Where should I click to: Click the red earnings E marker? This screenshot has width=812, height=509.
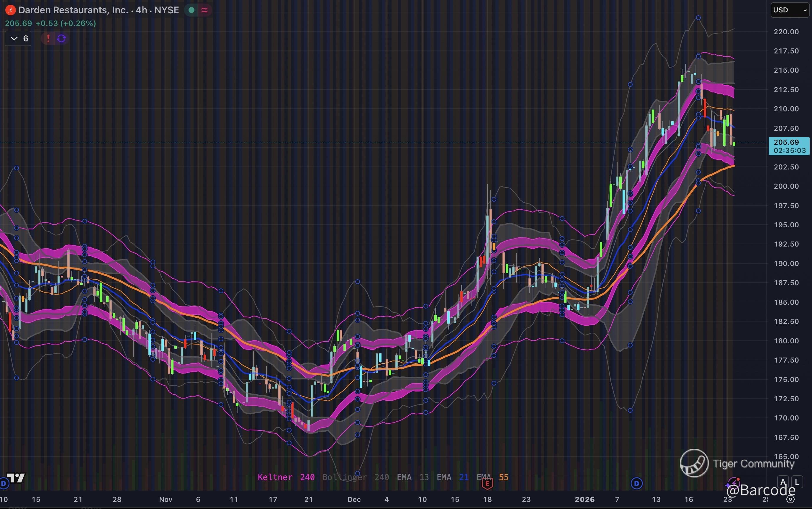487,484
